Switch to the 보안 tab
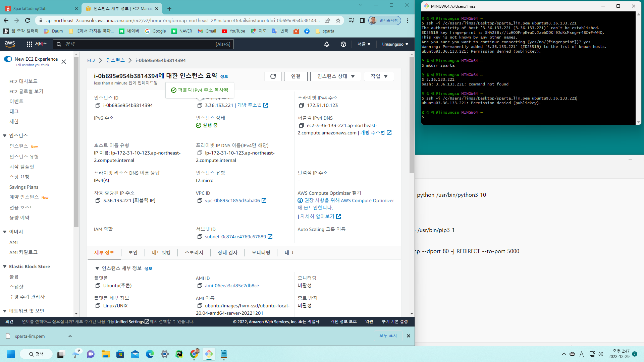644x362 pixels. pos(133,253)
